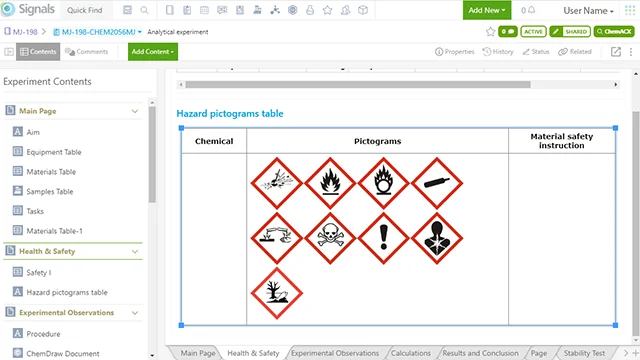
Task: Select ChemDraw Document in contents
Action: pyautogui.click(x=63, y=353)
